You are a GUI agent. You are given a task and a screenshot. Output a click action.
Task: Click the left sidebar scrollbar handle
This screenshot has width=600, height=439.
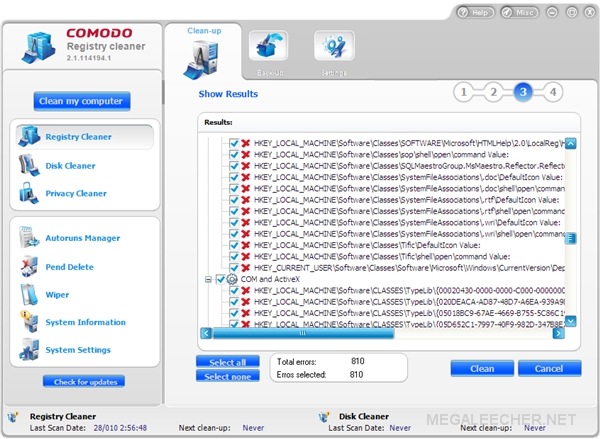163,92
